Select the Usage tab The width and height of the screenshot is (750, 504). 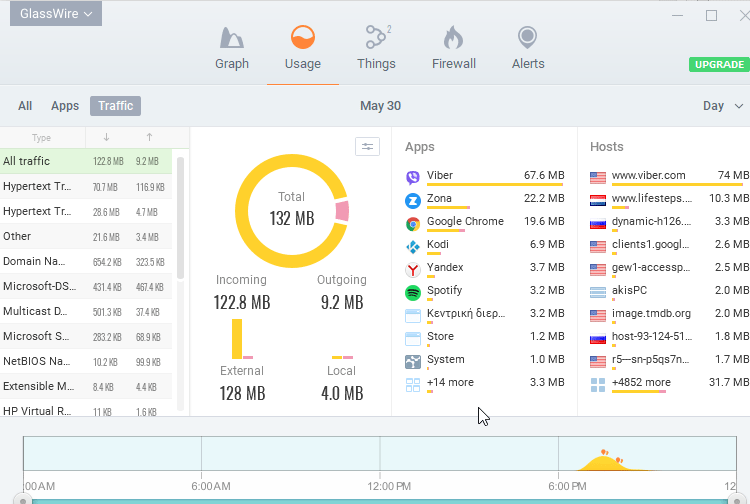click(x=303, y=48)
